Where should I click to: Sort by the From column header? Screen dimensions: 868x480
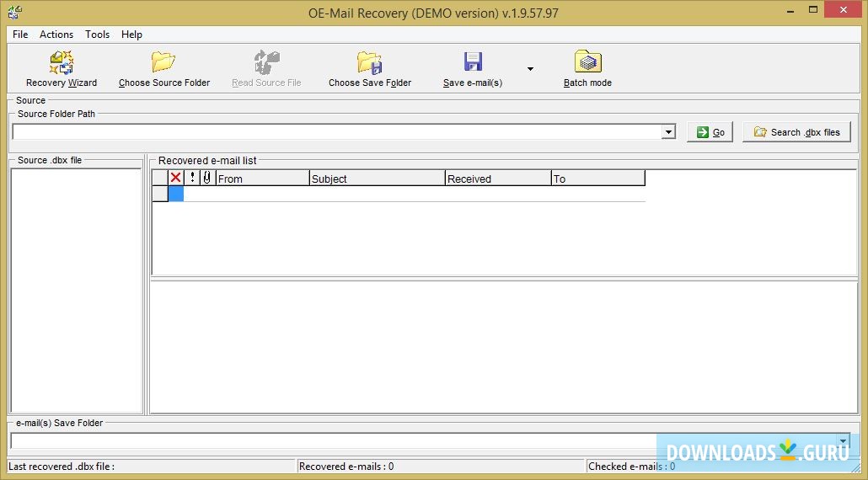(x=262, y=178)
